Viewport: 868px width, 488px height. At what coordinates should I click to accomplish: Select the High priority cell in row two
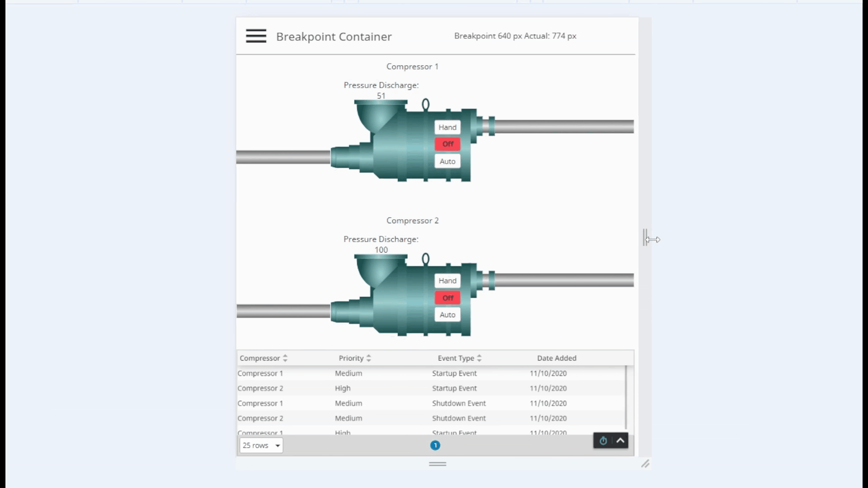pos(343,388)
